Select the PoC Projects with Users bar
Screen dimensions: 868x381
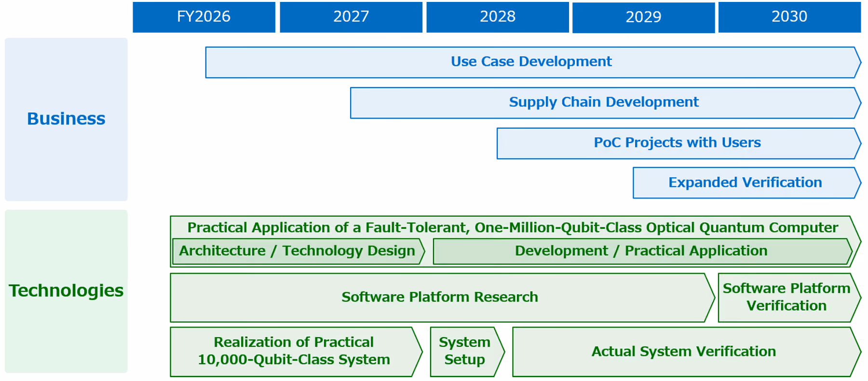tap(678, 143)
